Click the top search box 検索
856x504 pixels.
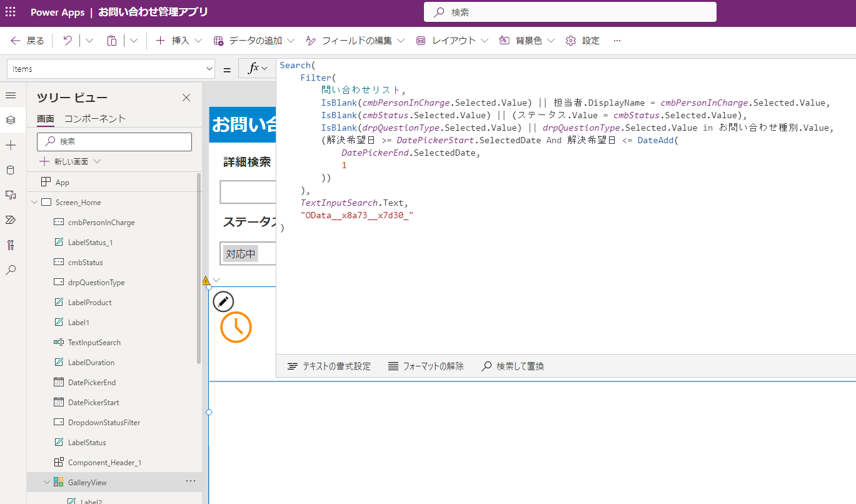570,12
